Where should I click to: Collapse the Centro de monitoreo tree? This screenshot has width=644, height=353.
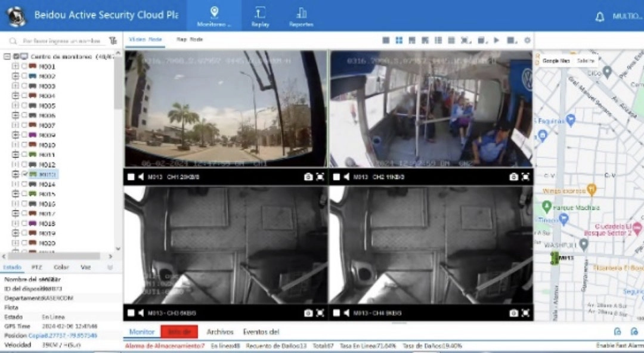[x=7, y=56]
